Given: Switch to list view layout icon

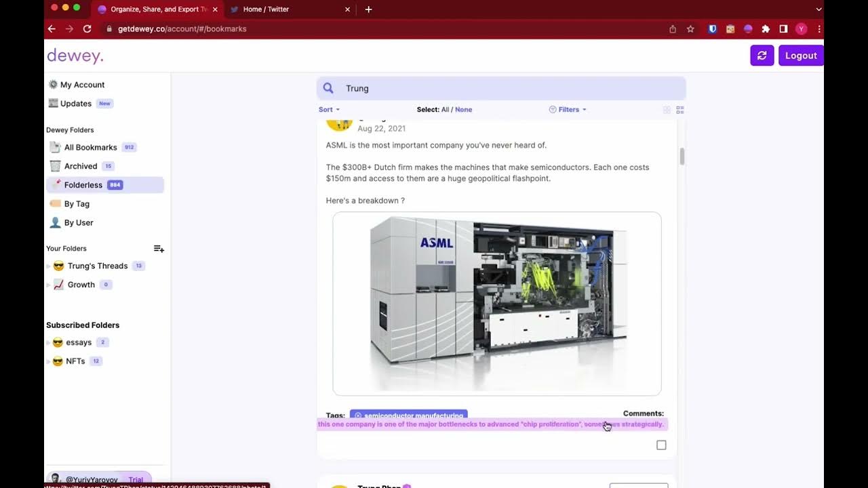Looking at the screenshot, I should click(680, 110).
